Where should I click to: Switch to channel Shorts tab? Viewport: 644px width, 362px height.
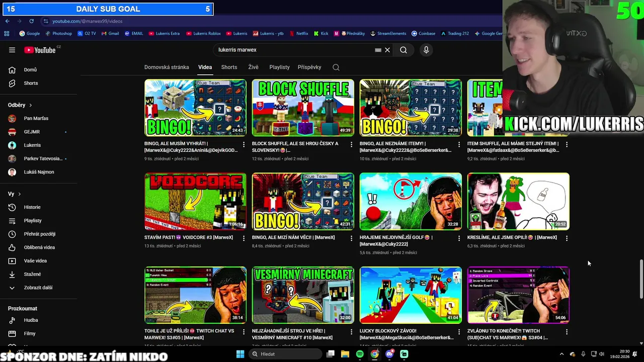click(229, 67)
